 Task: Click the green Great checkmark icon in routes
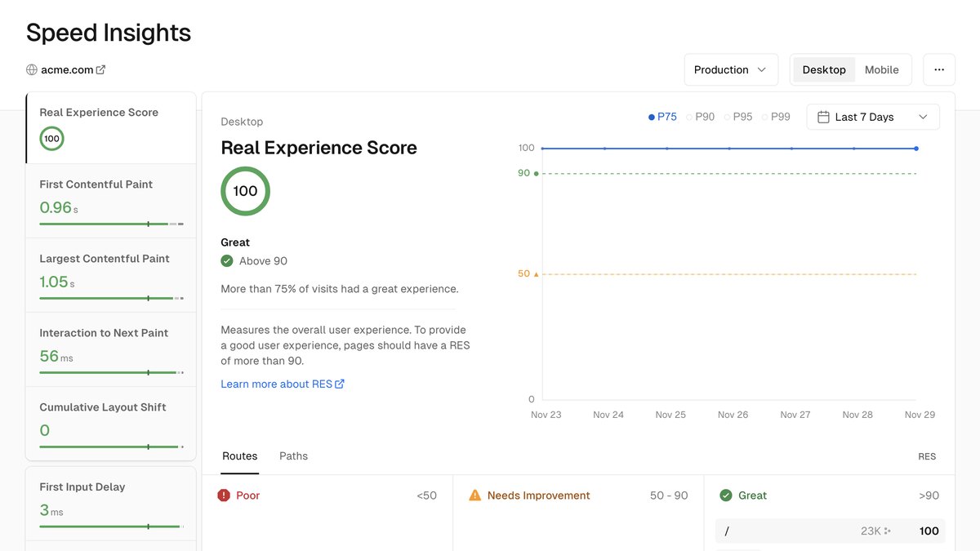click(x=726, y=495)
